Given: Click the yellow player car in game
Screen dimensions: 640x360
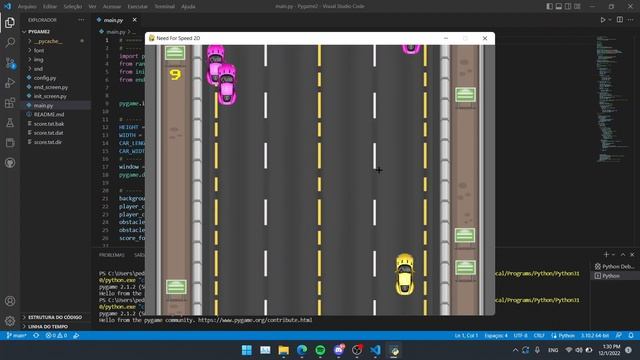Looking at the screenshot, I should click(x=404, y=274).
